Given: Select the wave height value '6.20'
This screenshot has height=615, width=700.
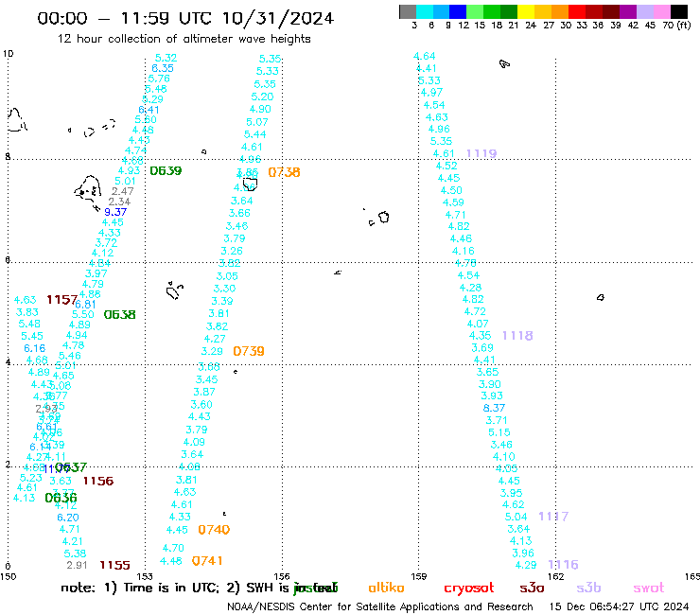Looking at the screenshot, I should [x=68, y=518].
